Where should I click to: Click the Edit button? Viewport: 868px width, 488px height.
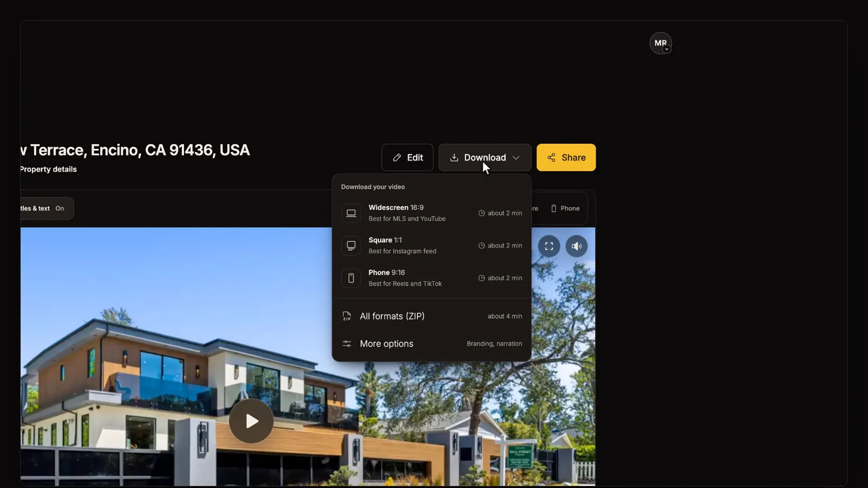407,157
